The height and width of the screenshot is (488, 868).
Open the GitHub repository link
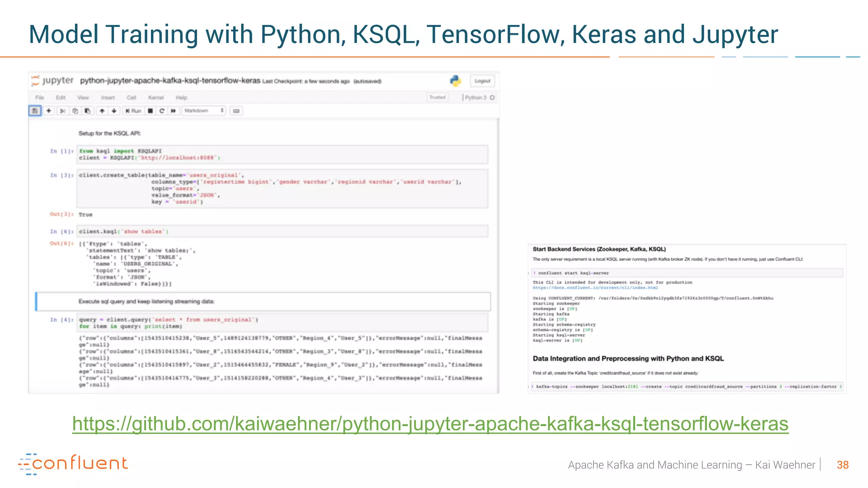(430, 424)
